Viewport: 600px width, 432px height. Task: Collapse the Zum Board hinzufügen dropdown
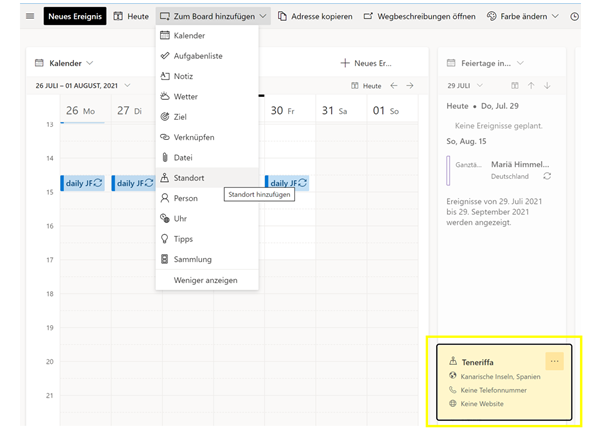[213, 16]
